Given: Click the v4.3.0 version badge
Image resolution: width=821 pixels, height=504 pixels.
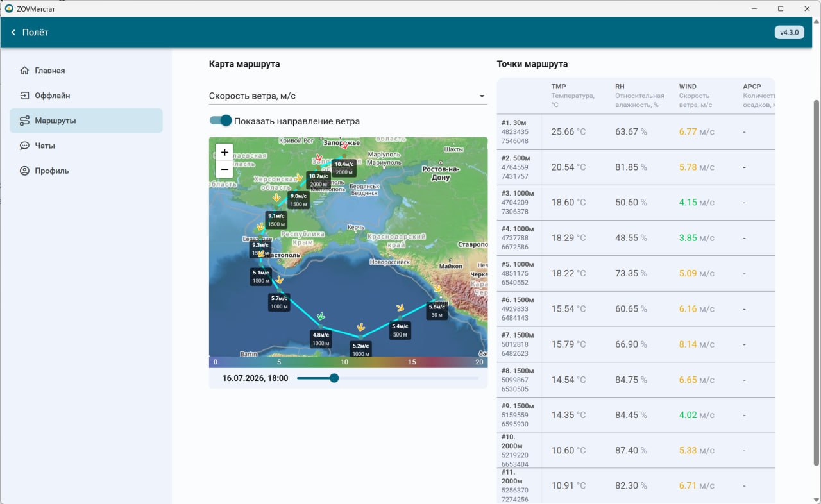Looking at the screenshot, I should pos(790,32).
